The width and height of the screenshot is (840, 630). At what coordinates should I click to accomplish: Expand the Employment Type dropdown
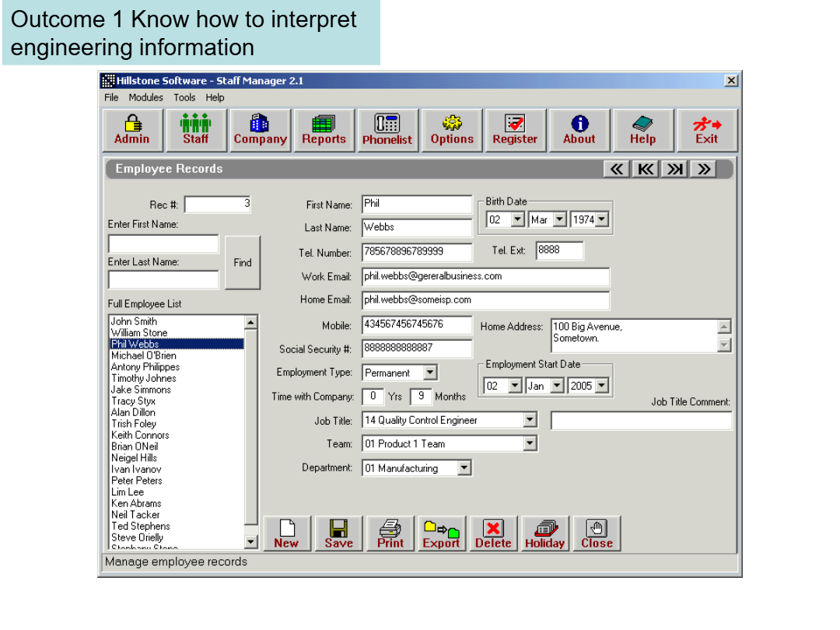click(x=430, y=373)
